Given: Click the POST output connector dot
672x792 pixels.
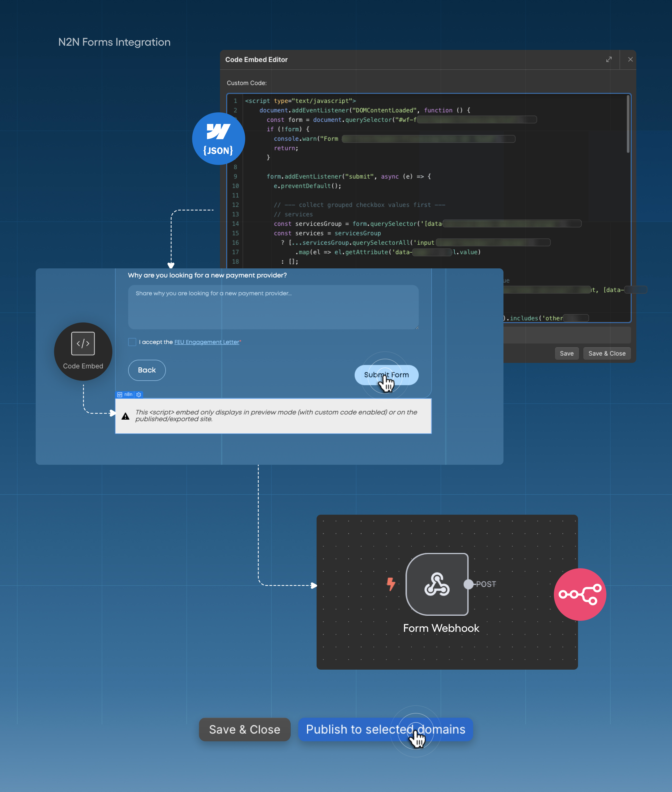Looking at the screenshot, I should (x=468, y=583).
